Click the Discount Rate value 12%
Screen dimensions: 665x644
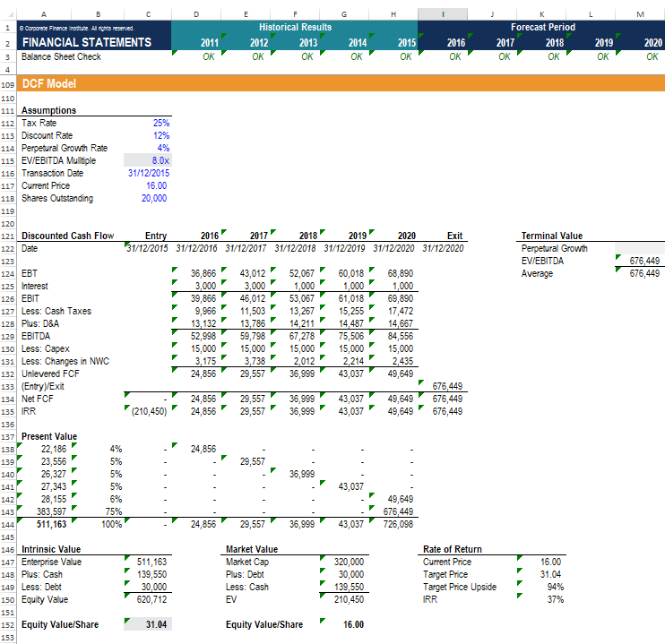tap(161, 135)
